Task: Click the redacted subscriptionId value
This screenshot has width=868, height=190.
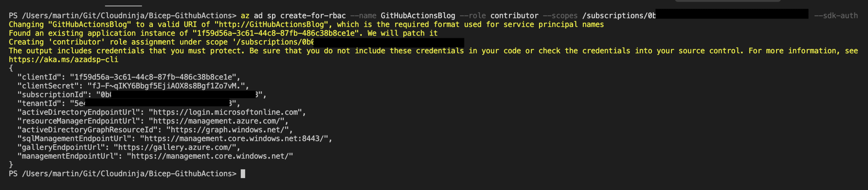Action: pos(183,95)
